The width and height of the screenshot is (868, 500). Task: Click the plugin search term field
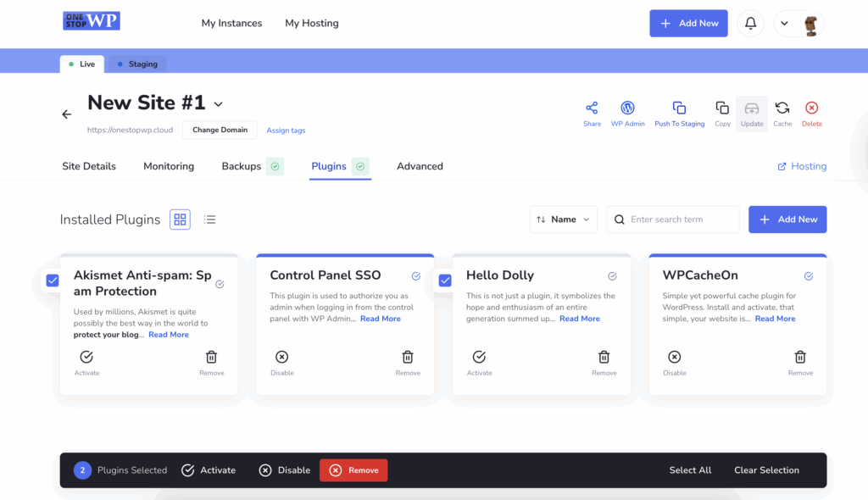(672, 219)
